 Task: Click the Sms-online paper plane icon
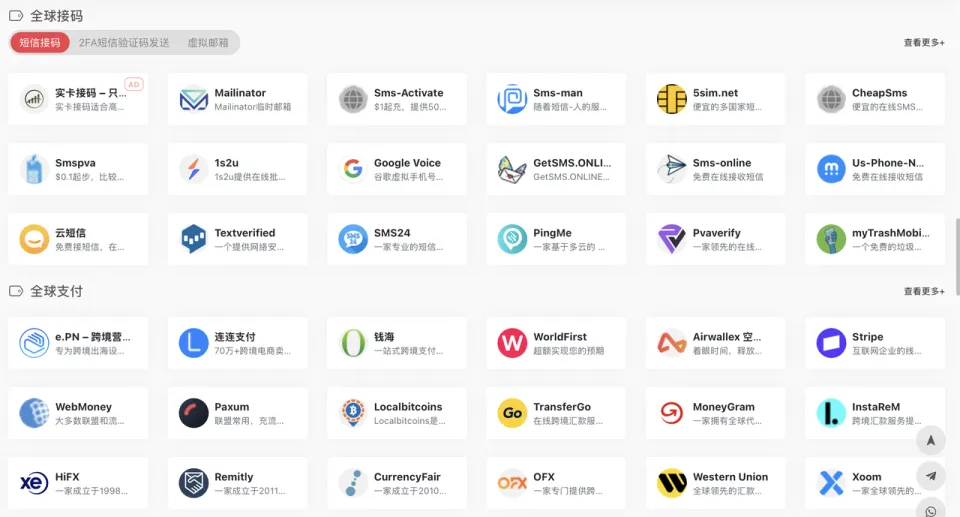[672, 169]
